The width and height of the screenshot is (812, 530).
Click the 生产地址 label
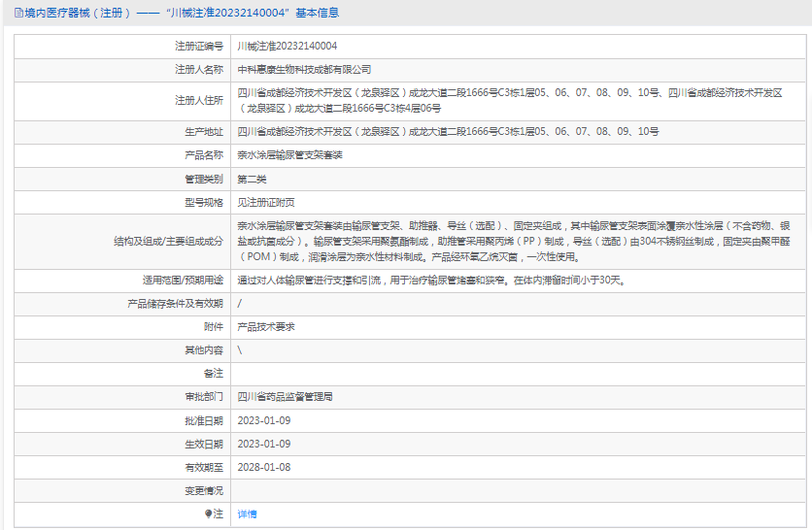point(204,132)
